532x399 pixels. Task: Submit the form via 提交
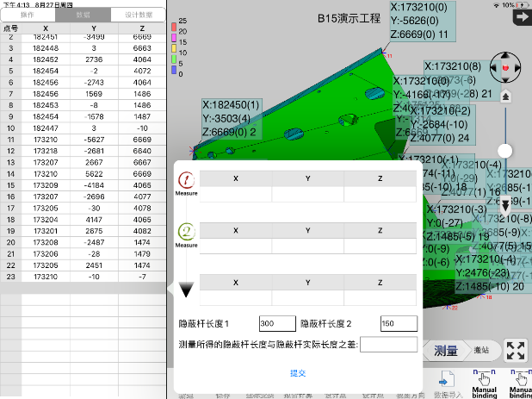[298, 373]
